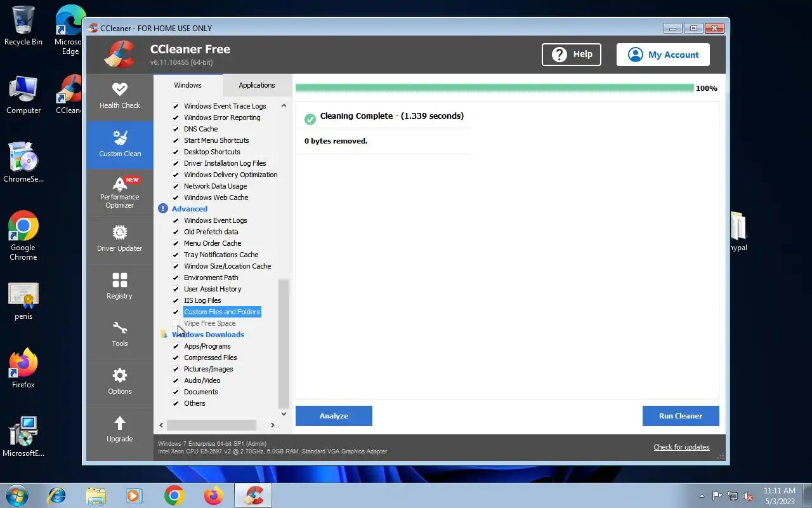
Task: Click the Advanced section heading
Action: [190, 209]
